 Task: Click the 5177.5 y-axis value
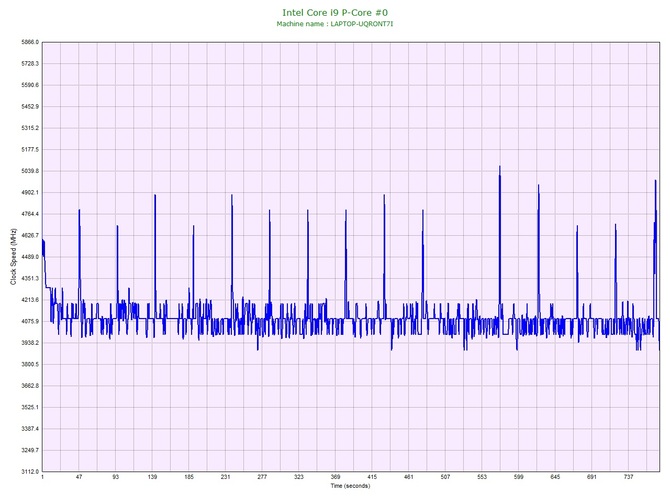(x=30, y=150)
